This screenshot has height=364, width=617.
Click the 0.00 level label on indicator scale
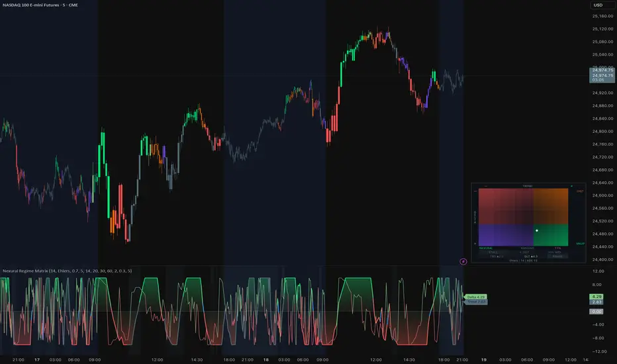[x=596, y=311]
